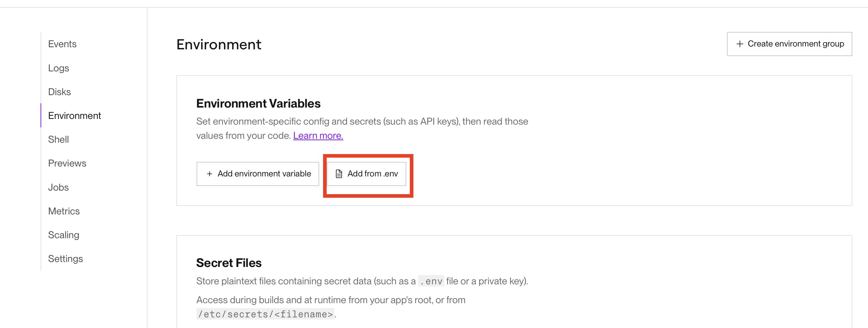The width and height of the screenshot is (868, 328).
Task: Go to the service Settings page
Action: pos(65,259)
